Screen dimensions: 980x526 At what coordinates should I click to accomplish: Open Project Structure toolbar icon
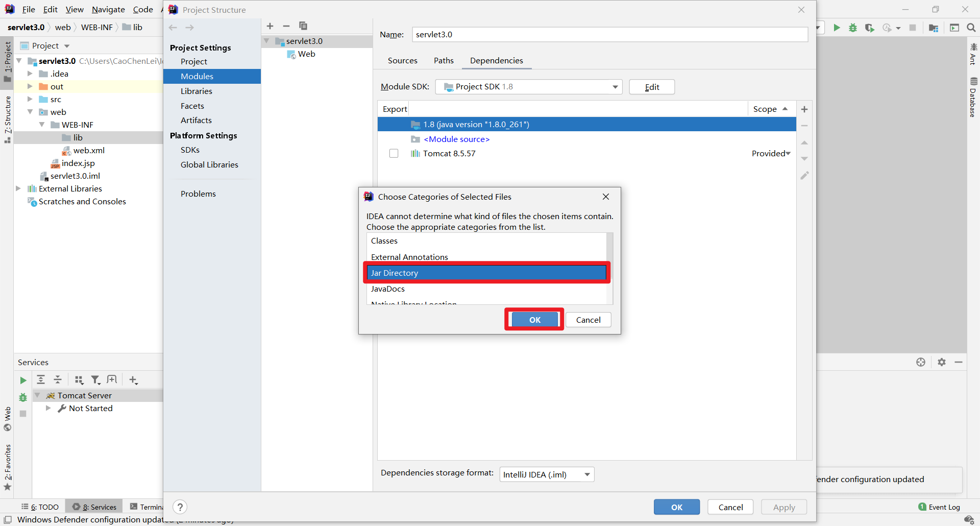click(x=934, y=28)
